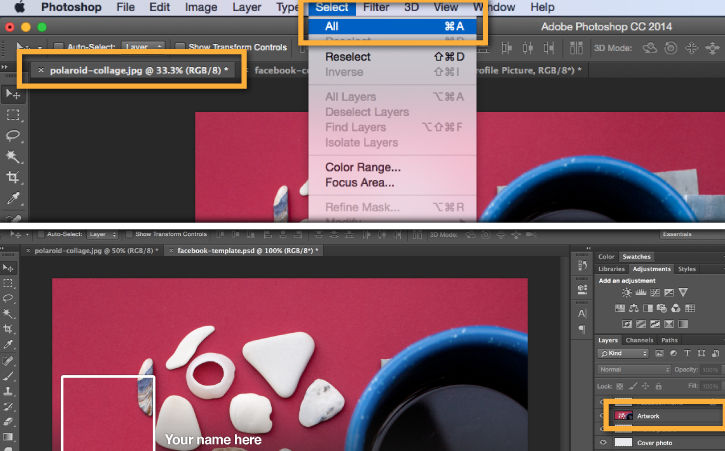Select the Rectangular Marquee tool in the upper screenshot

coord(12,115)
